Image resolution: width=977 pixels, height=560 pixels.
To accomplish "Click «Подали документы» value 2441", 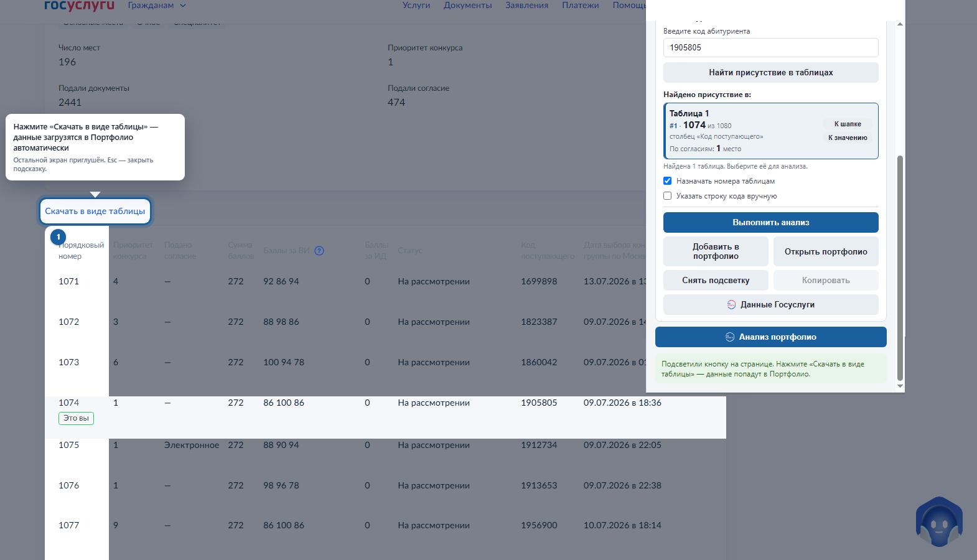I will (70, 103).
